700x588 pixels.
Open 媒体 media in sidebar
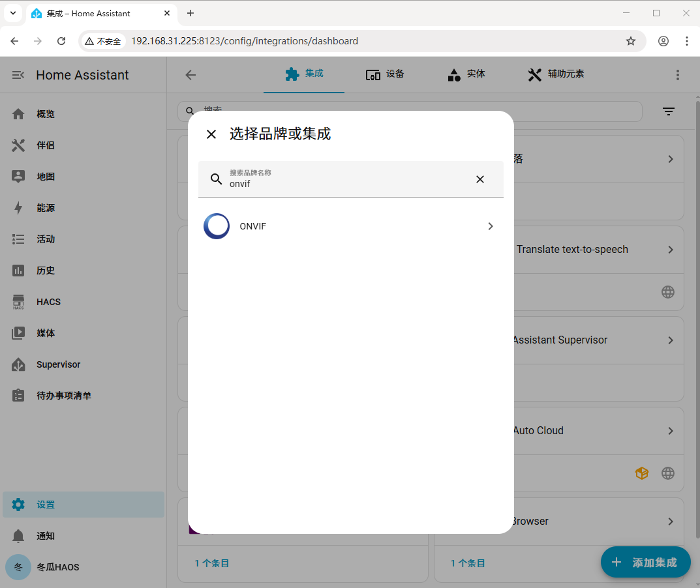[84, 333]
